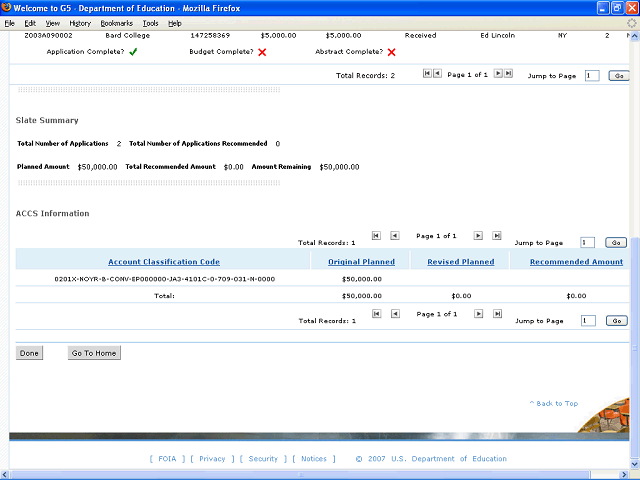Click the red X beside Abstract Complete
Image resolution: width=640 pixels, height=480 pixels.
pyautogui.click(x=391, y=52)
